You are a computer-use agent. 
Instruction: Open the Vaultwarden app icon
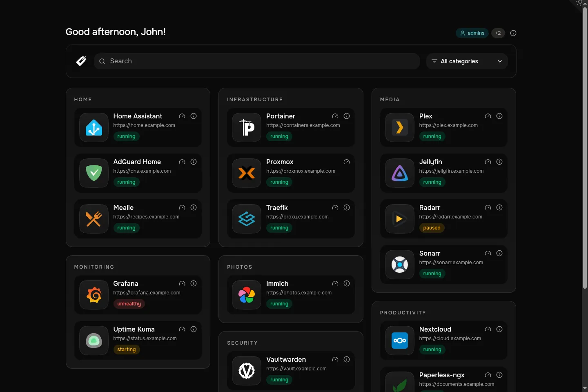point(247,371)
